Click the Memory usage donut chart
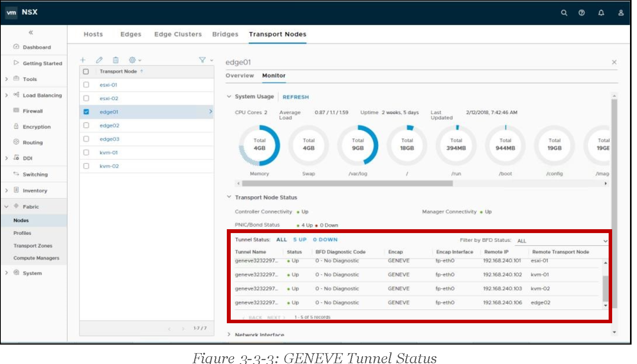This screenshot has width=637, height=364. [x=259, y=145]
